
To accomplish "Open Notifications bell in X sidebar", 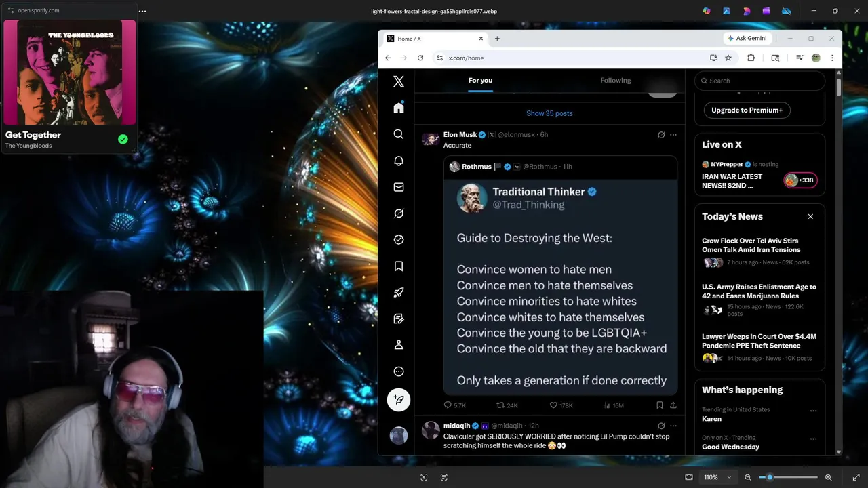I will tap(399, 161).
